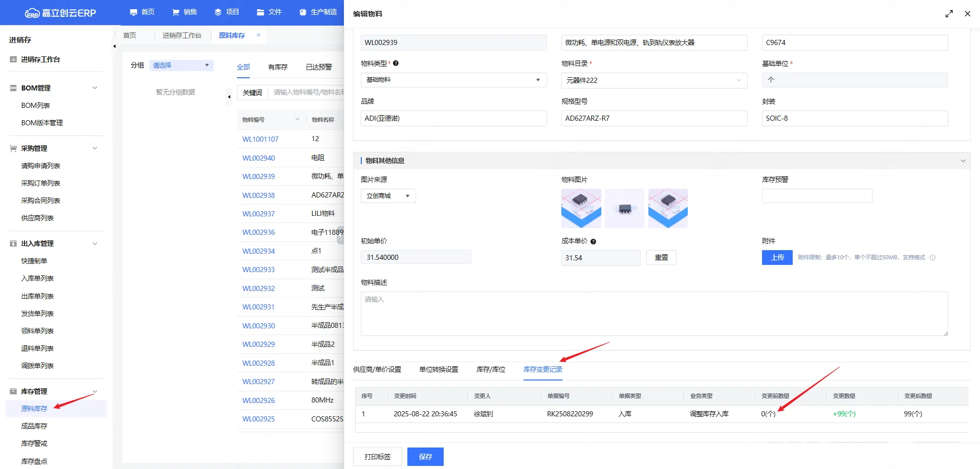Click the fullscreen expand icon in dialog header
Screen dimensions: 980x469
point(949,14)
